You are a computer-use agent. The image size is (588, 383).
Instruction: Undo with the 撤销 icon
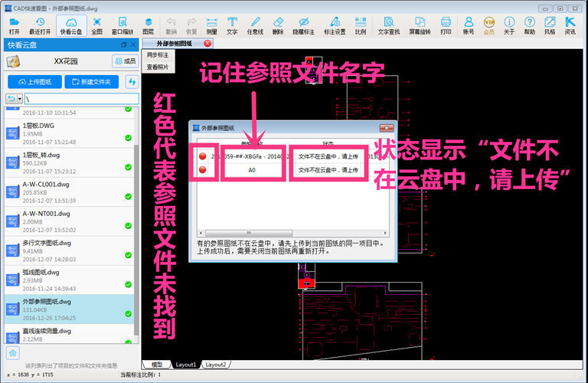click(x=171, y=26)
